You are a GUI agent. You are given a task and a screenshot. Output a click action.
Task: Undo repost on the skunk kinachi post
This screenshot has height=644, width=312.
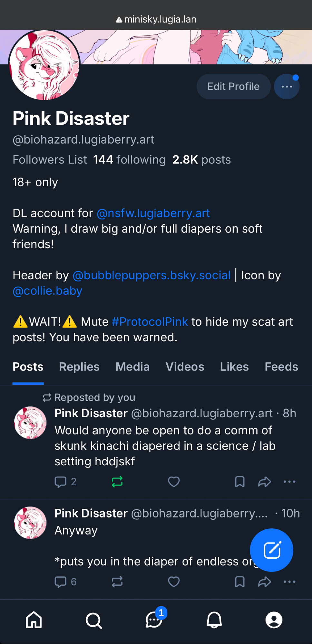(x=117, y=482)
